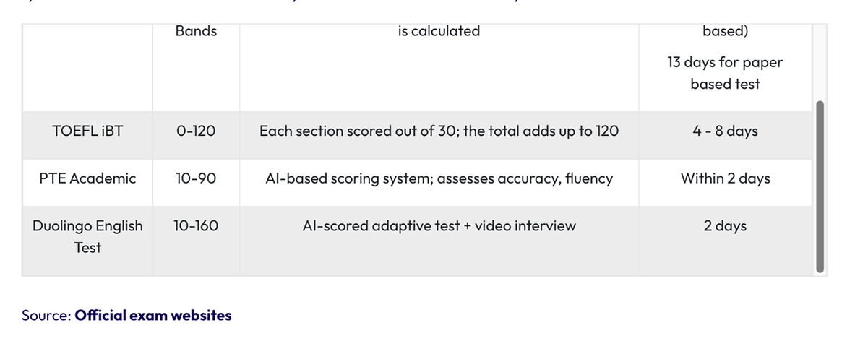This screenshot has width=868, height=341.
Task: Click the 10-90 score range cell
Action: click(196, 178)
